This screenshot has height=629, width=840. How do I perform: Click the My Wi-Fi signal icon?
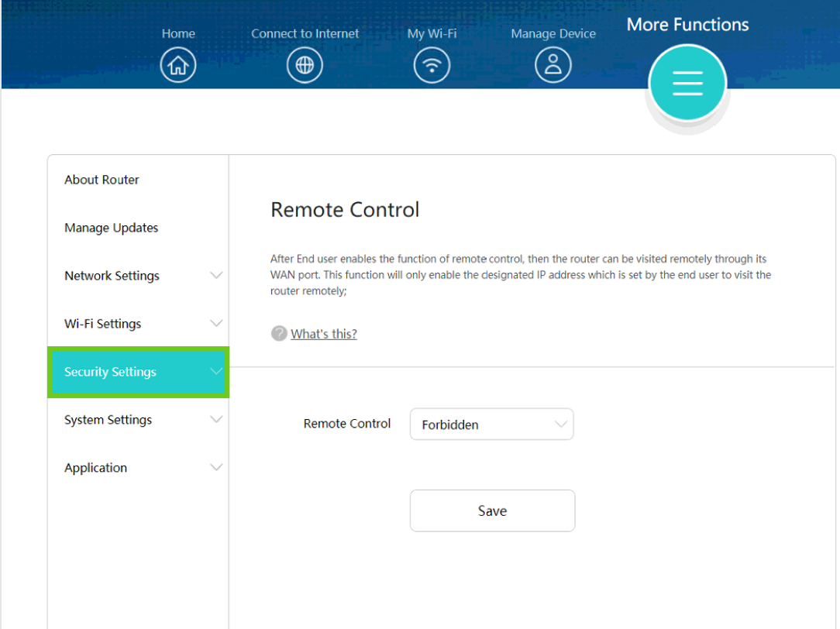click(432, 66)
